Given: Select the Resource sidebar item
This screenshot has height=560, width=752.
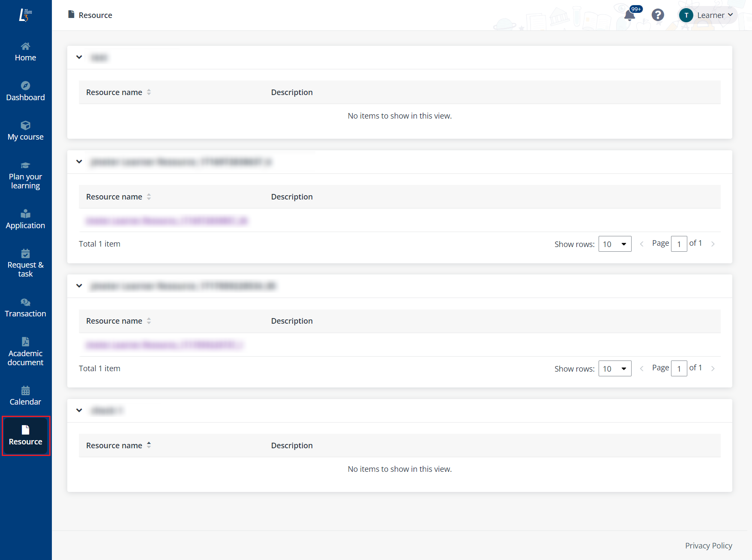Looking at the screenshot, I should (25, 436).
